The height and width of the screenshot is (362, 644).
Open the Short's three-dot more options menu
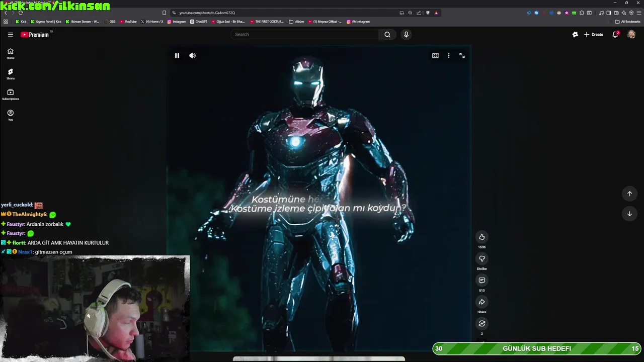[x=449, y=56]
